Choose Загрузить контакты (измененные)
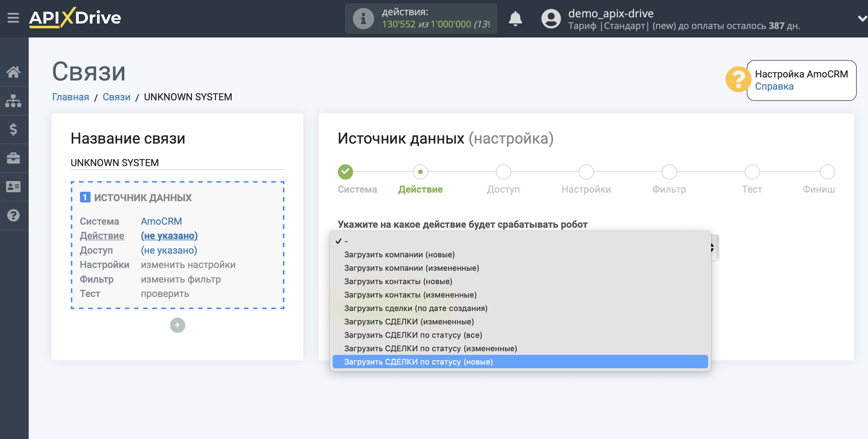Viewport: 868px width, 439px height. (x=520, y=295)
